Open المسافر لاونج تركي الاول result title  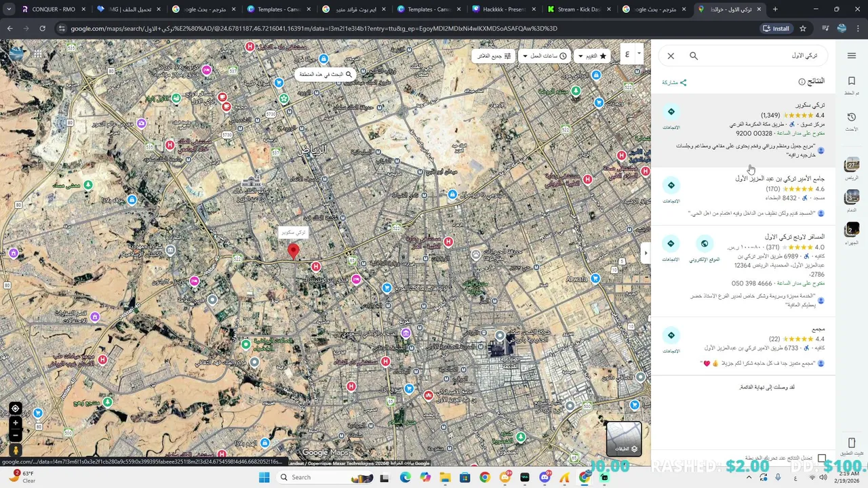(795, 237)
